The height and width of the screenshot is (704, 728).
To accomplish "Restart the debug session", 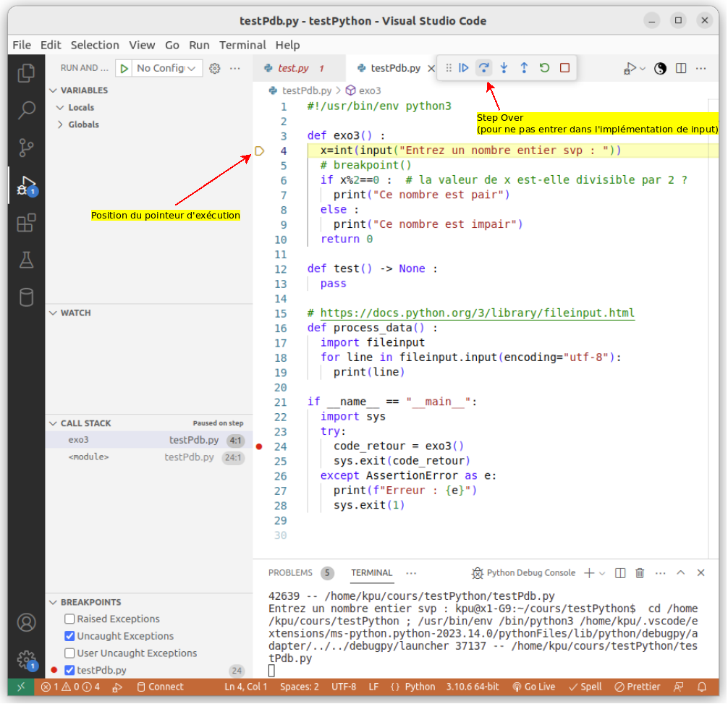I will click(x=545, y=68).
